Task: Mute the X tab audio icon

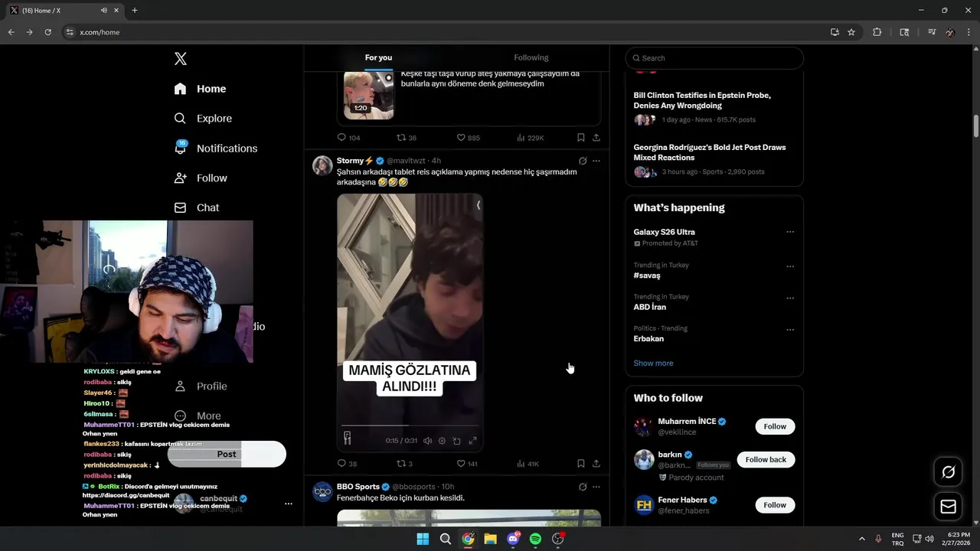Action: (104, 11)
